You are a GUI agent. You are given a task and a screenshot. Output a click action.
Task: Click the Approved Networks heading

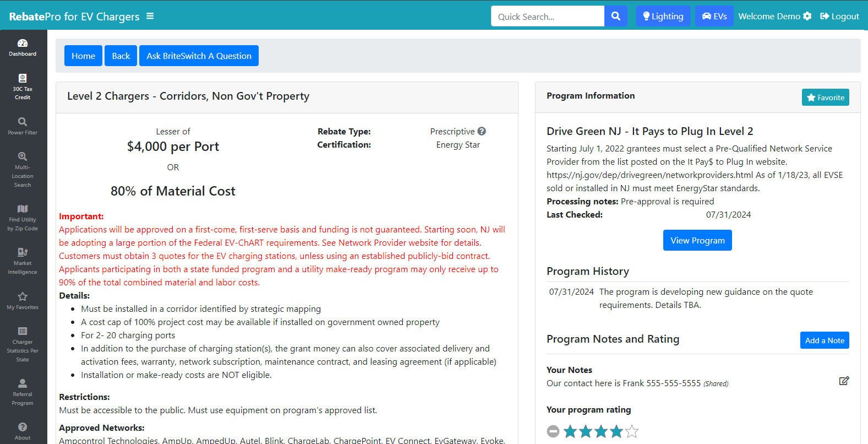(102, 428)
